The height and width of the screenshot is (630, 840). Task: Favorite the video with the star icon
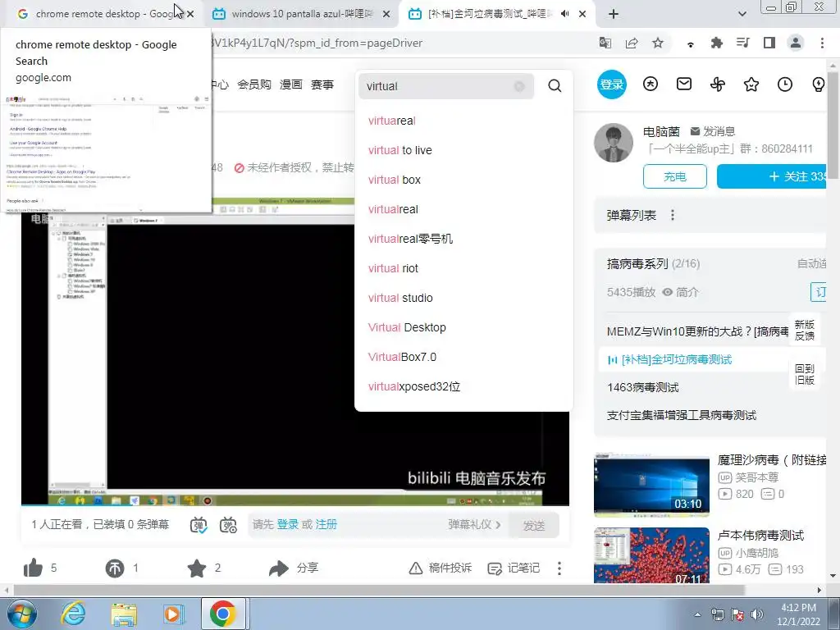pos(197,568)
